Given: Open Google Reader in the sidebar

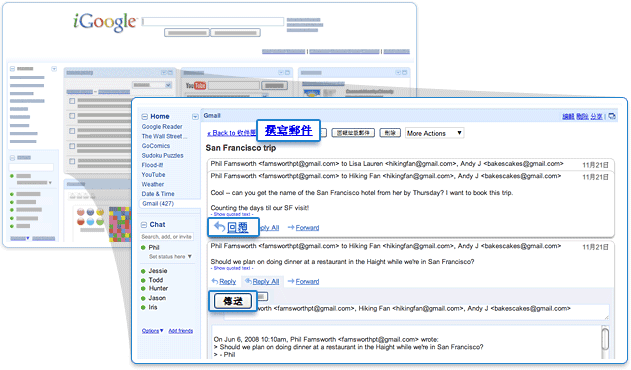Looking at the screenshot, I should tap(162, 126).
